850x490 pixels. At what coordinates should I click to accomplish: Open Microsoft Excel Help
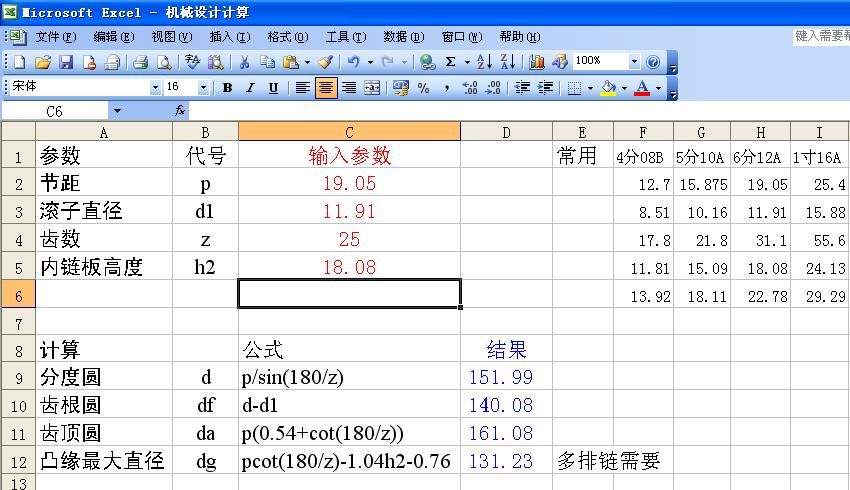(654, 62)
